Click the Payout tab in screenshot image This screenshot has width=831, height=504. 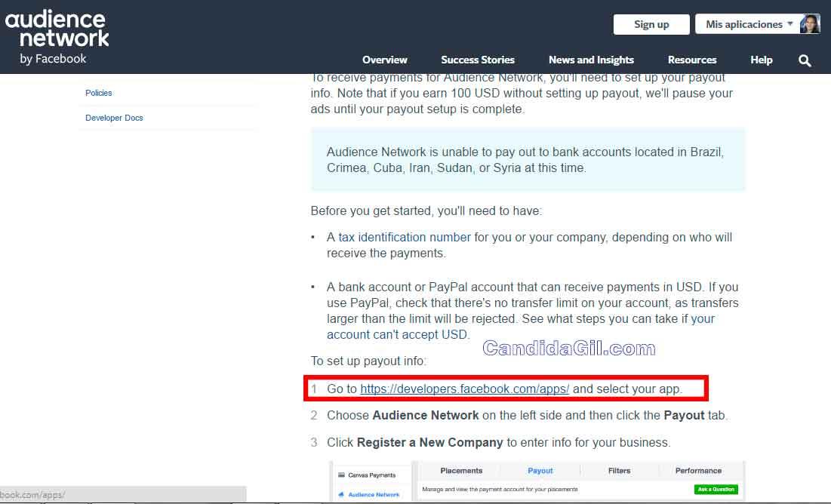pyautogui.click(x=540, y=471)
